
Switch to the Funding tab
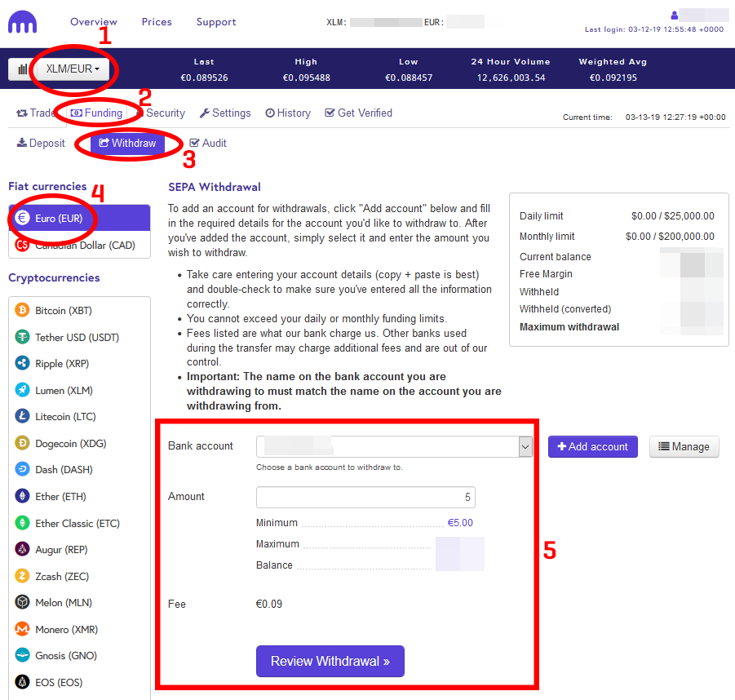[x=96, y=113]
